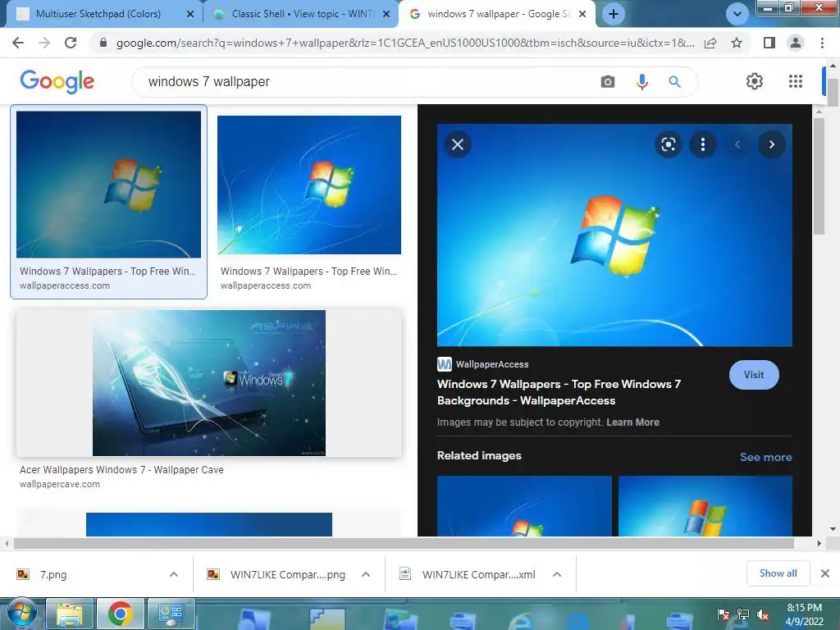Go to next image in the preview

771,144
